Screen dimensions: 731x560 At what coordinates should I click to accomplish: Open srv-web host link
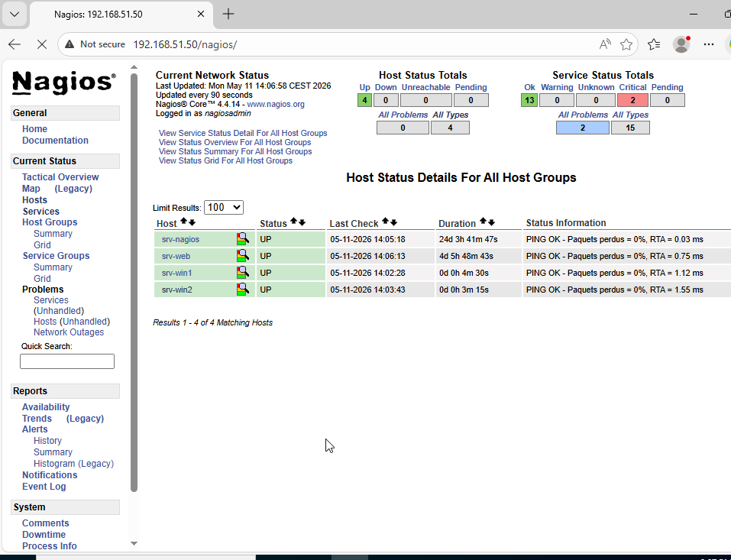click(x=176, y=256)
